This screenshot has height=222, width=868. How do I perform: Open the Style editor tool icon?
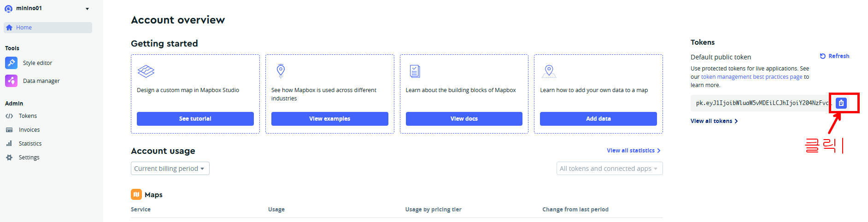(x=11, y=63)
